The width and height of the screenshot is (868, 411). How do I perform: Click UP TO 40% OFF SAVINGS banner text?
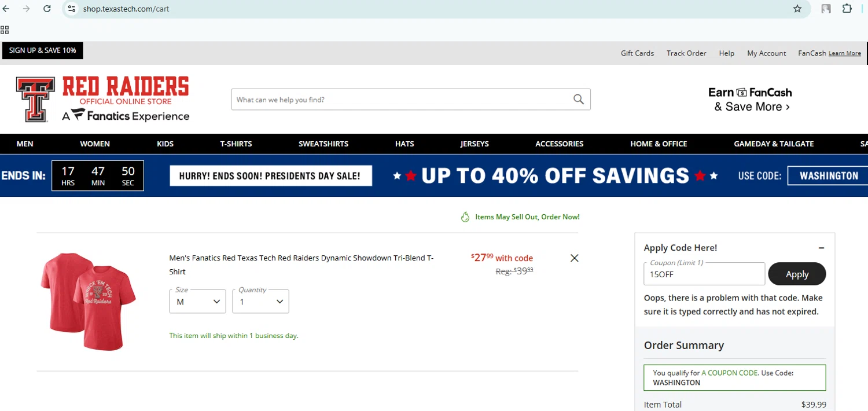pos(555,175)
